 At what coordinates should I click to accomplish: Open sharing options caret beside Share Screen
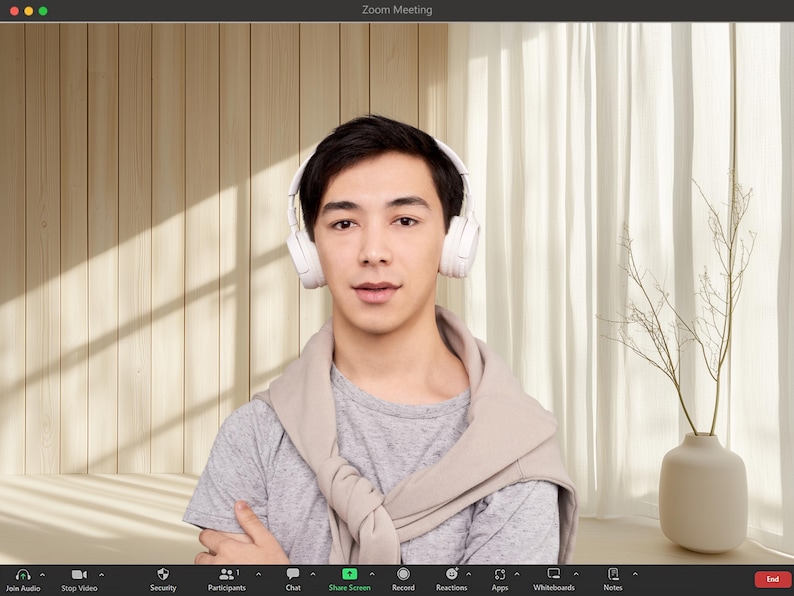372,574
